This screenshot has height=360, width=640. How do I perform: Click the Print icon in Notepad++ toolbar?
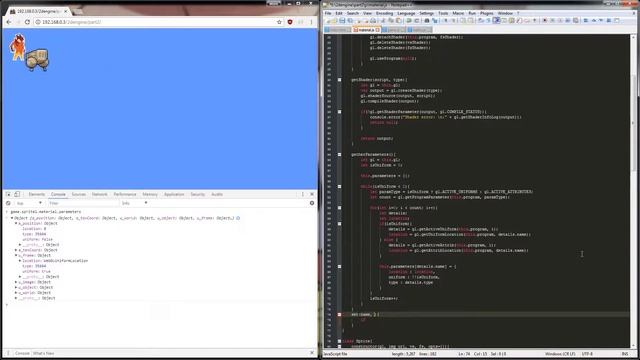(373, 20)
